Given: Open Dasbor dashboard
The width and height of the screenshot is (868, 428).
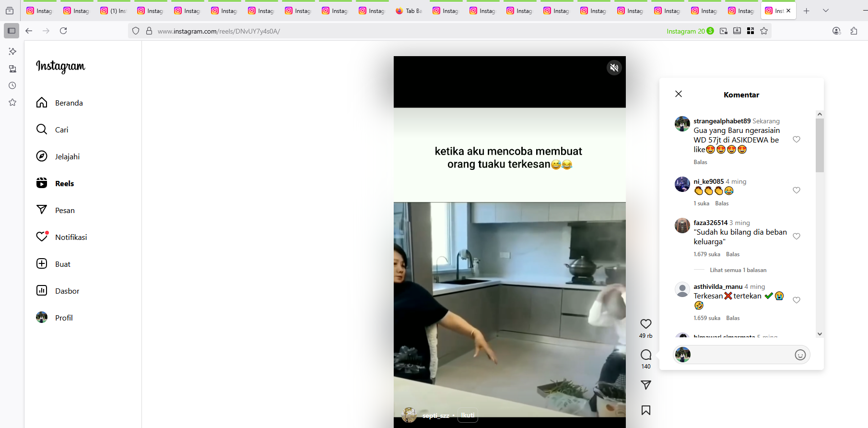Looking at the screenshot, I should coord(58,291).
